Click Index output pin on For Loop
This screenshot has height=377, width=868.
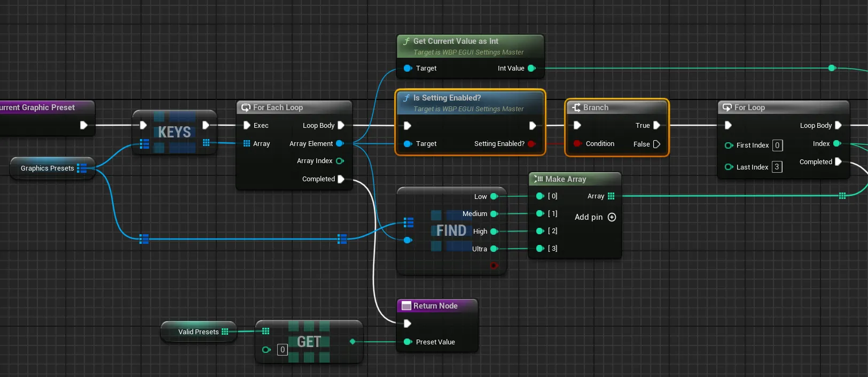(x=837, y=144)
